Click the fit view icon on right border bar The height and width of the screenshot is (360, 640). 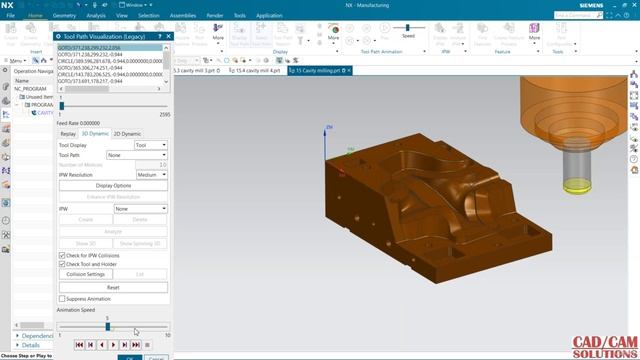click(634, 96)
